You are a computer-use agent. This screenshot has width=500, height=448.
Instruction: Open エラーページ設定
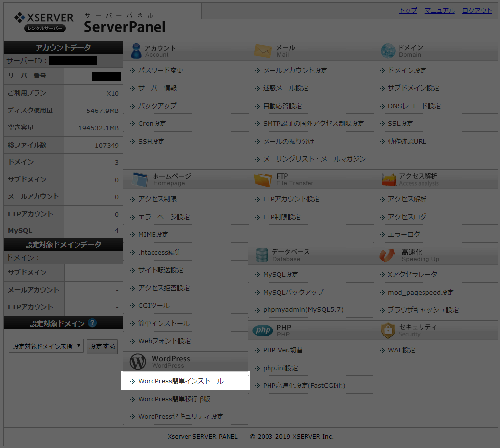[163, 217]
